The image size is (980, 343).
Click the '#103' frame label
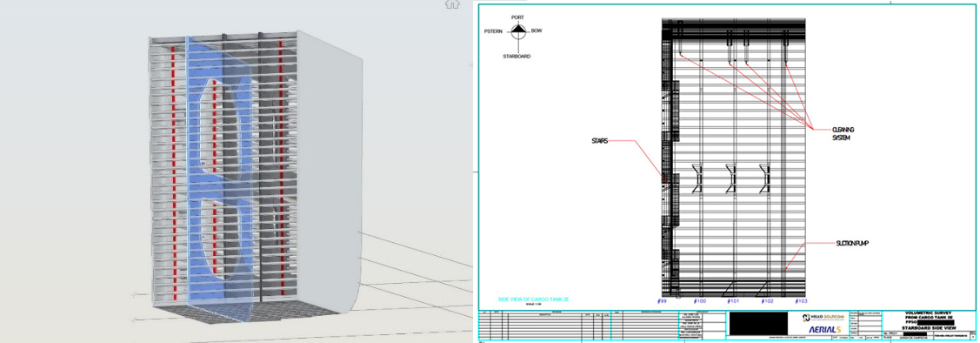[x=801, y=301]
